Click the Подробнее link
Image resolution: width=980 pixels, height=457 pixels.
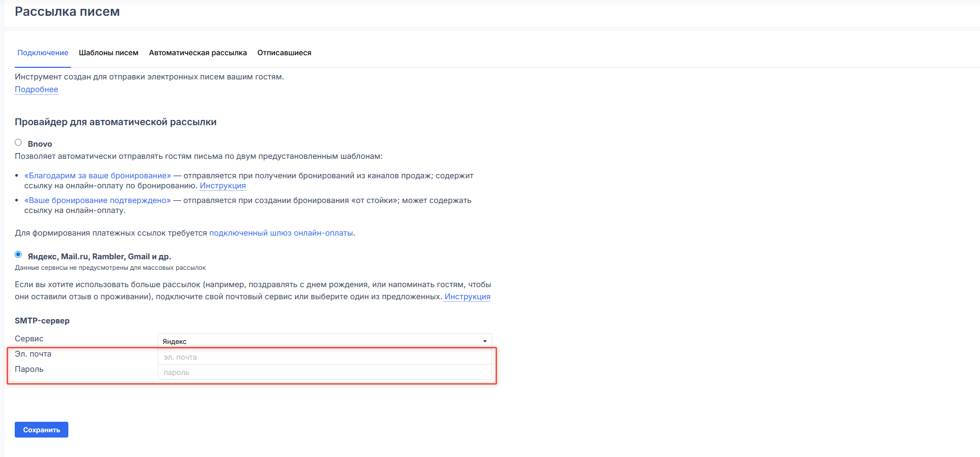click(36, 89)
